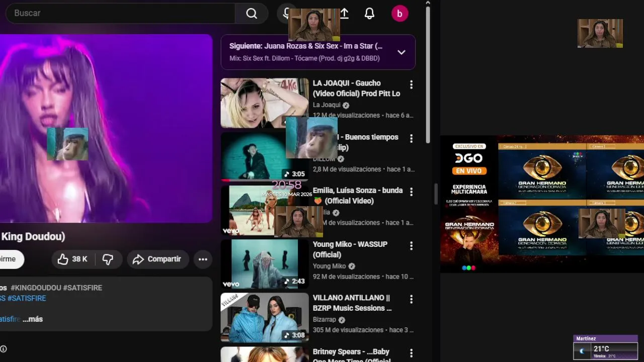Click 'Mix: Six Sex ft. Dillom' text

tap(304, 58)
